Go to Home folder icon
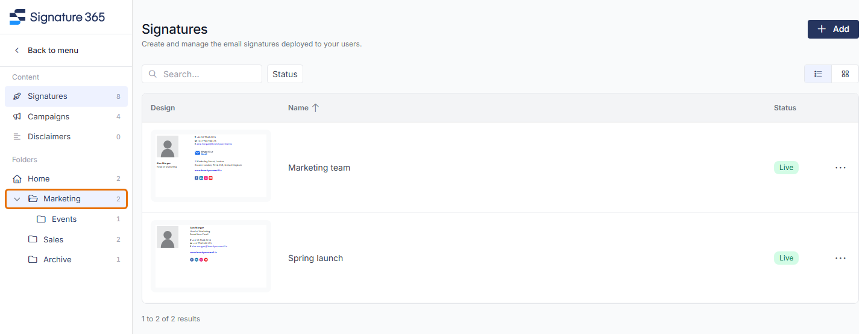This screenshot has width=868, height=334. point(17,179)
